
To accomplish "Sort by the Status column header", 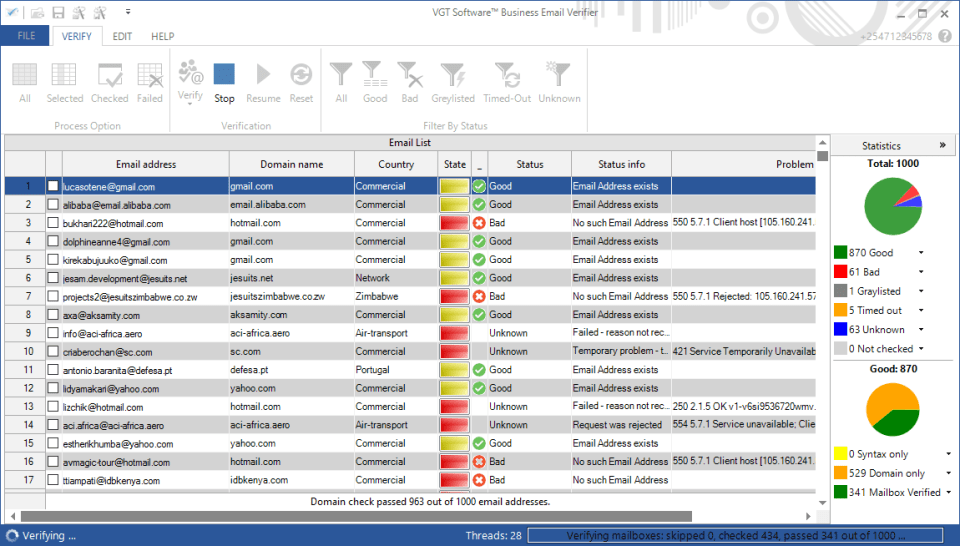I will click(x=530, y=164).
